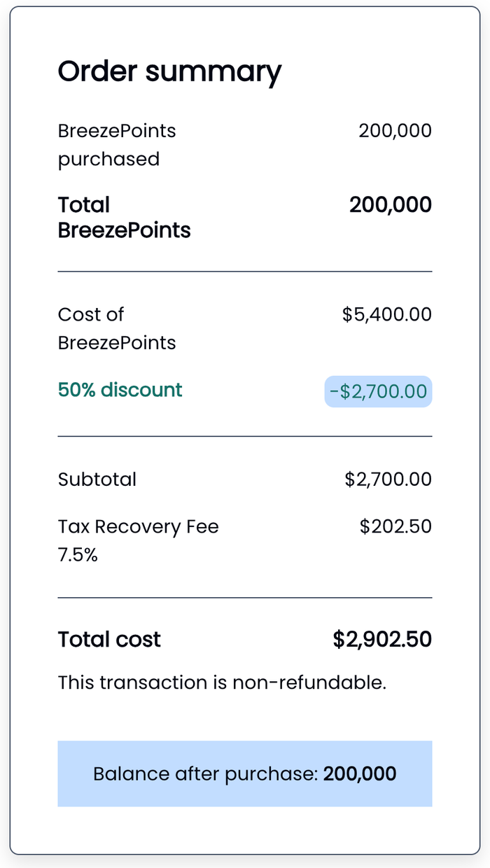
Task: Click the Total BreezePoints label
Action: pos(124,218)
